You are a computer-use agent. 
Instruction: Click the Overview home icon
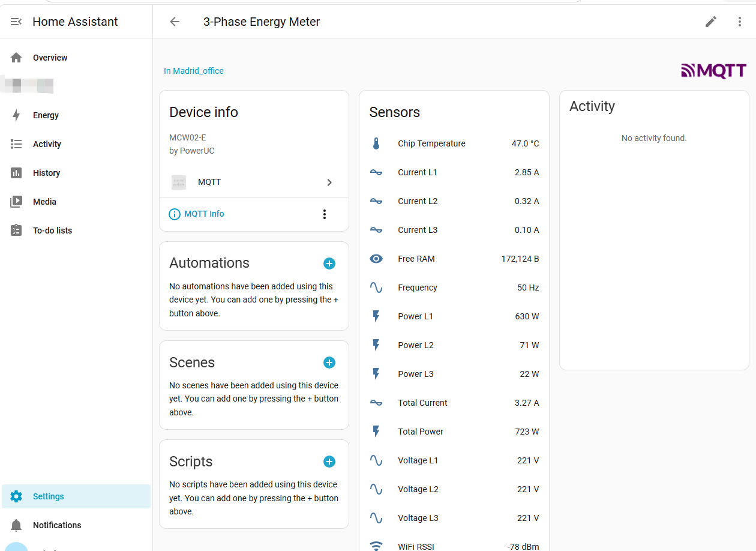click(16, 58)
